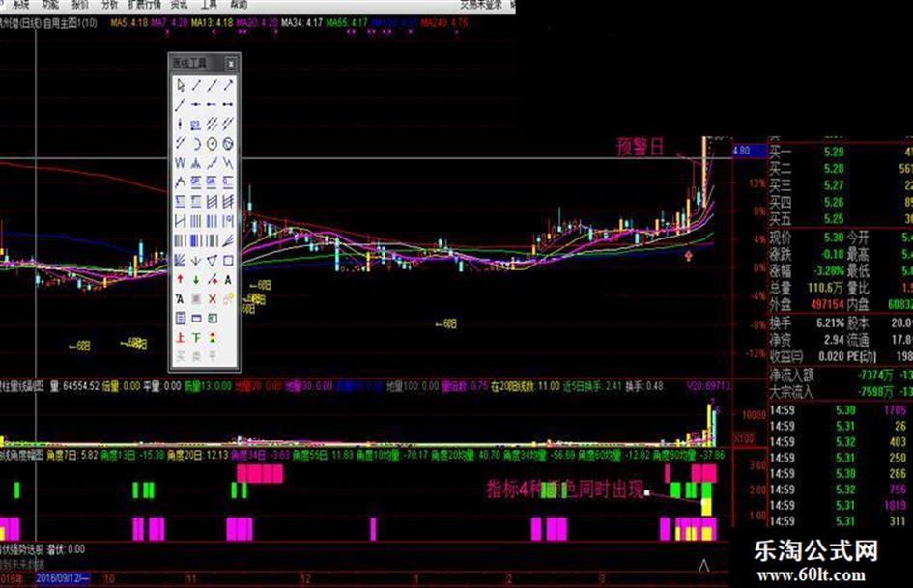Choose the triangle drawing tool
The height and width of the screenshot is (588, 913).
click(212, 261)
